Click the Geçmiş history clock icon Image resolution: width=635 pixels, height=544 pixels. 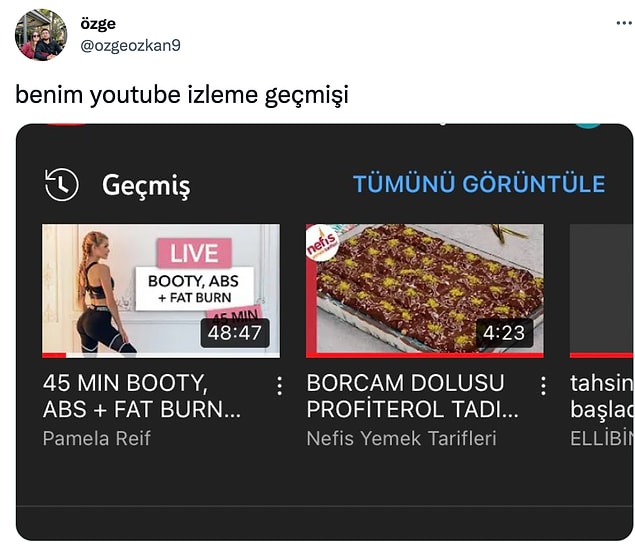(62, 185)
